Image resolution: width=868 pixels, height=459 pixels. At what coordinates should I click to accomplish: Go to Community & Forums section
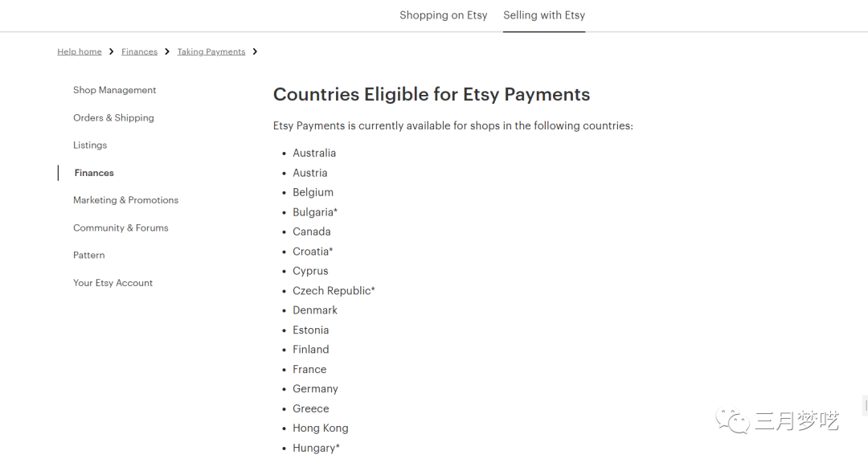tap(121, 228)
